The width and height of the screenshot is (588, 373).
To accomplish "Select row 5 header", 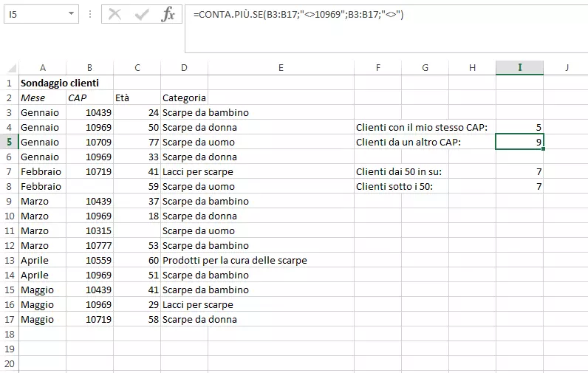I will coord(9,142).
